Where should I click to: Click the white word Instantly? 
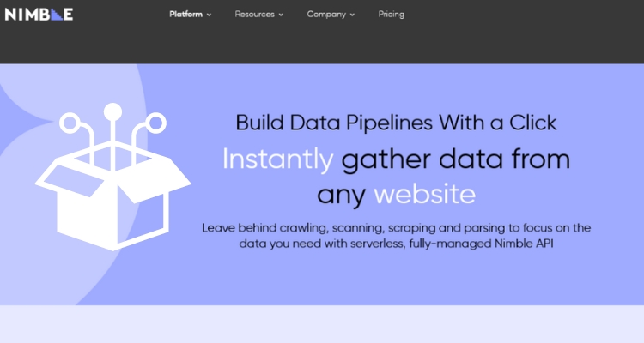click(278, 159)
